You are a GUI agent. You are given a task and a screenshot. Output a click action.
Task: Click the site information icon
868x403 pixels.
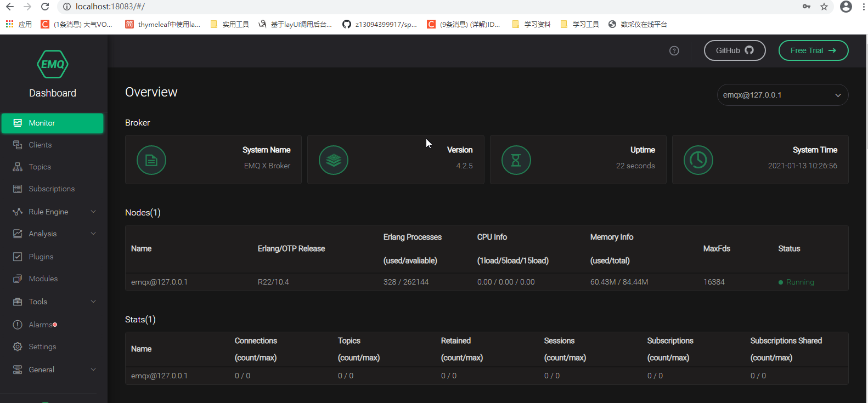pos(67,7)
